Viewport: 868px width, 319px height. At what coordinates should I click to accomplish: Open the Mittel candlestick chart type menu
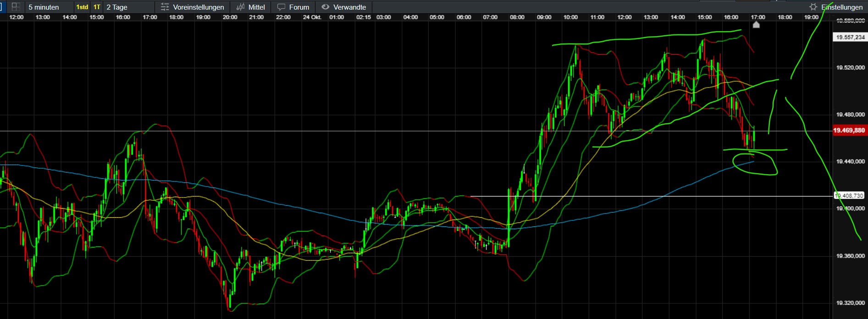pyautogui.click(x=251, y=7)
